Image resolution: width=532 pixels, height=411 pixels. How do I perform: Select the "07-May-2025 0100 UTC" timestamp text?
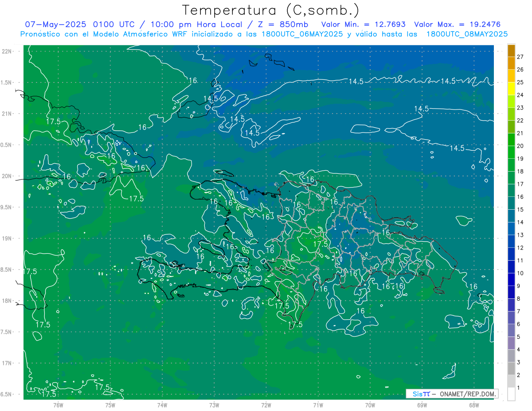pyautogui.click(x=80, y=24)
